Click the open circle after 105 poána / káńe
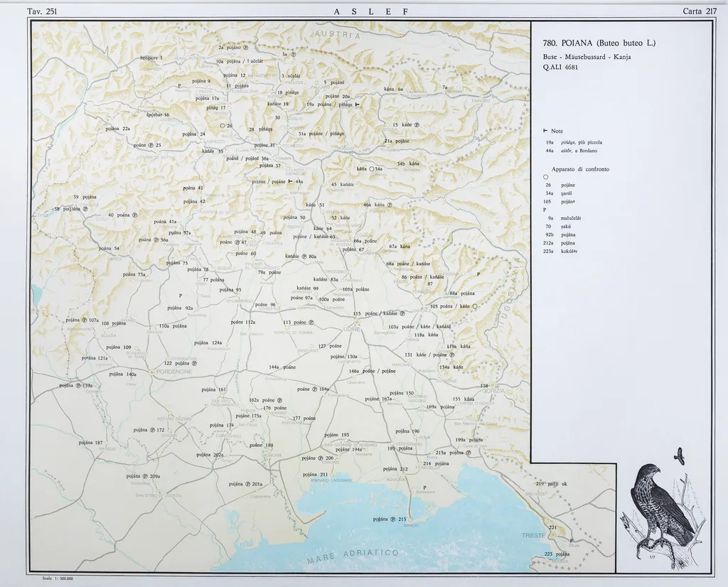The image size is (728, 587). pyautogui.click(x=473, y=306)
